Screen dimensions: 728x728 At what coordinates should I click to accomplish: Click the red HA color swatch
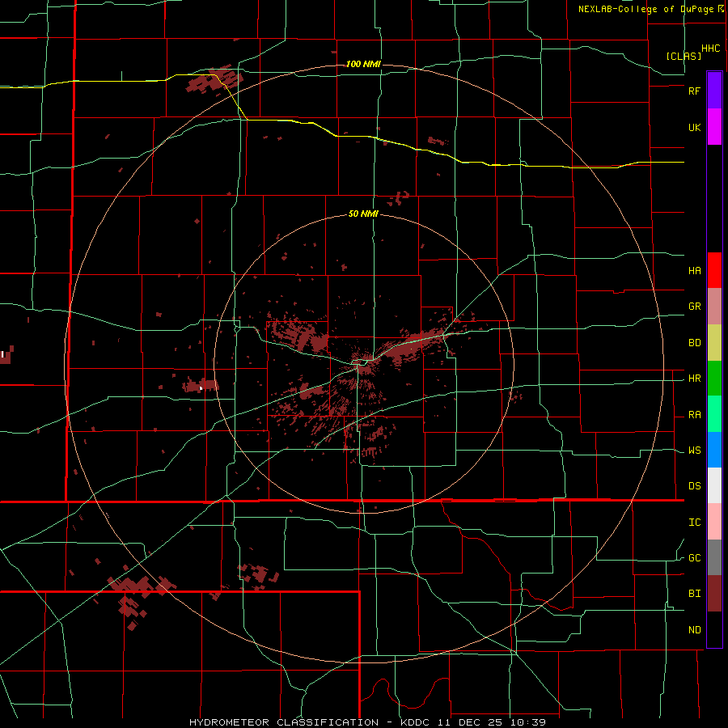(x=714, y=270)
